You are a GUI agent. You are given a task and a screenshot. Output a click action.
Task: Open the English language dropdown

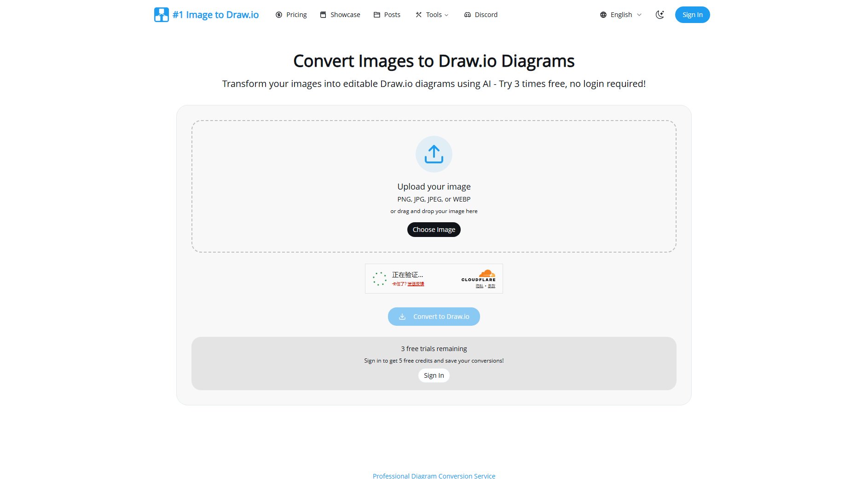pyautogui.click(x=621, y=15)
